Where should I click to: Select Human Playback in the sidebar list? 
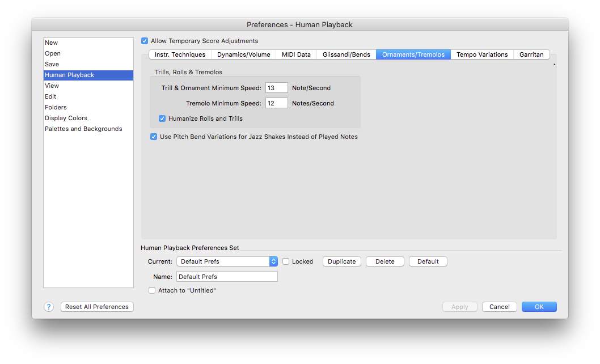coord(88,75)
